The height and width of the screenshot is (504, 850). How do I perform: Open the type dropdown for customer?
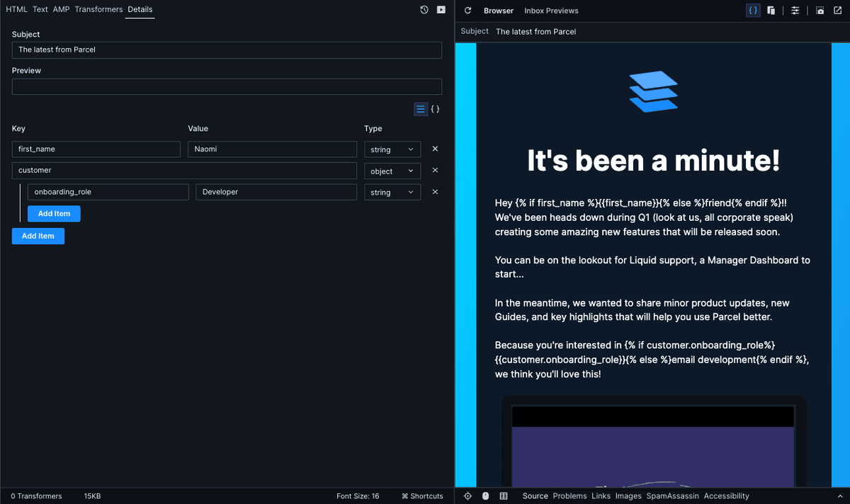[392, 171]
